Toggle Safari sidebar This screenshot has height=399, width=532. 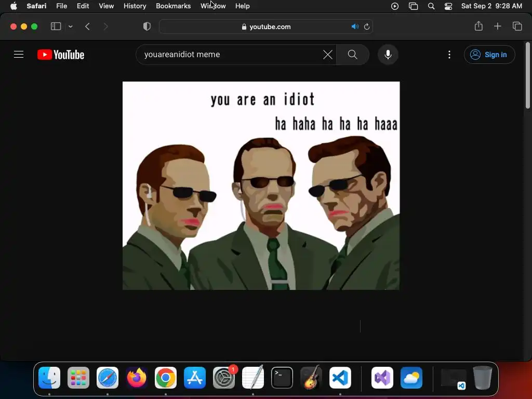point(56,26)
